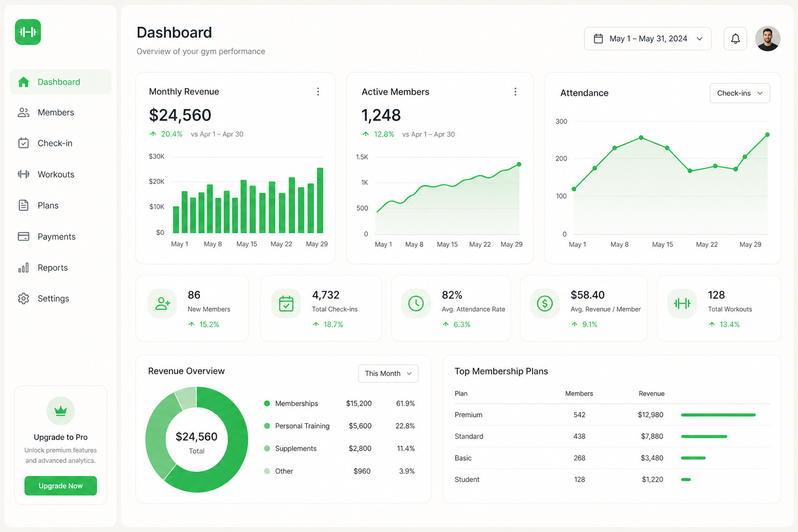Click the Premium plan revenue bar
The height and width of the screenshot is (532, 798).
[719, 415]
